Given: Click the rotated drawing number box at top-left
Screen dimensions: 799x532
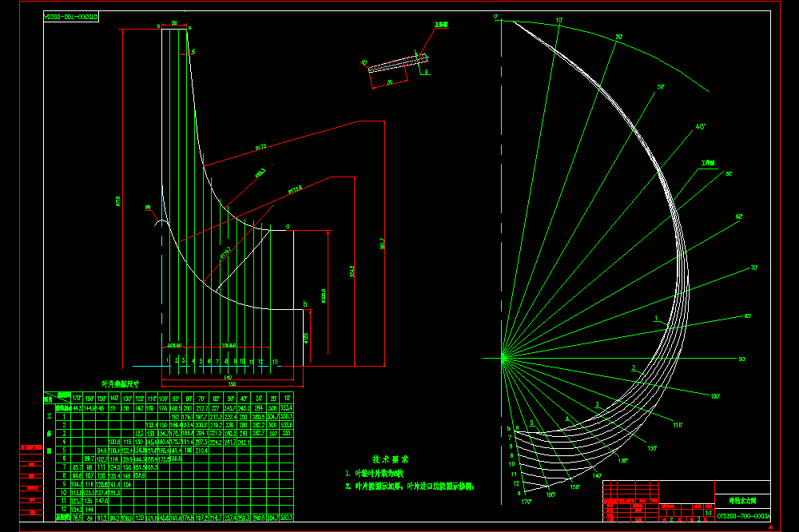Looking at the screenshot, I should [71, 17].
